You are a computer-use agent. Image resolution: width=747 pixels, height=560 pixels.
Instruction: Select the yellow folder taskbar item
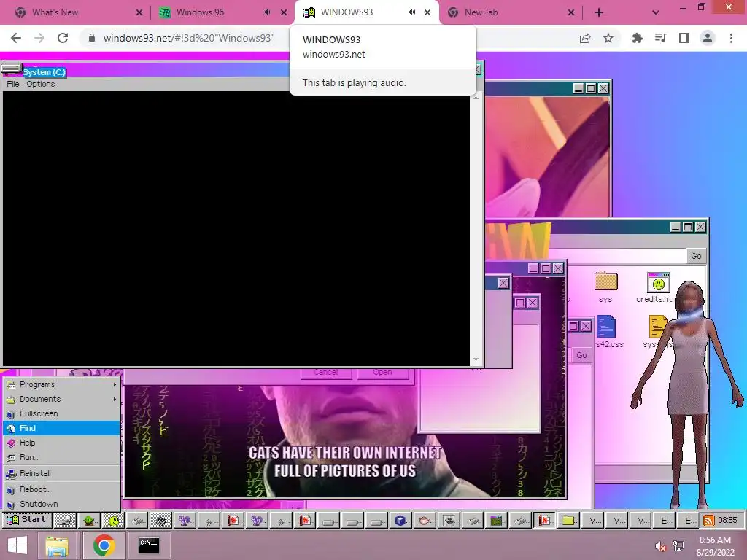(x=568, y=521)
